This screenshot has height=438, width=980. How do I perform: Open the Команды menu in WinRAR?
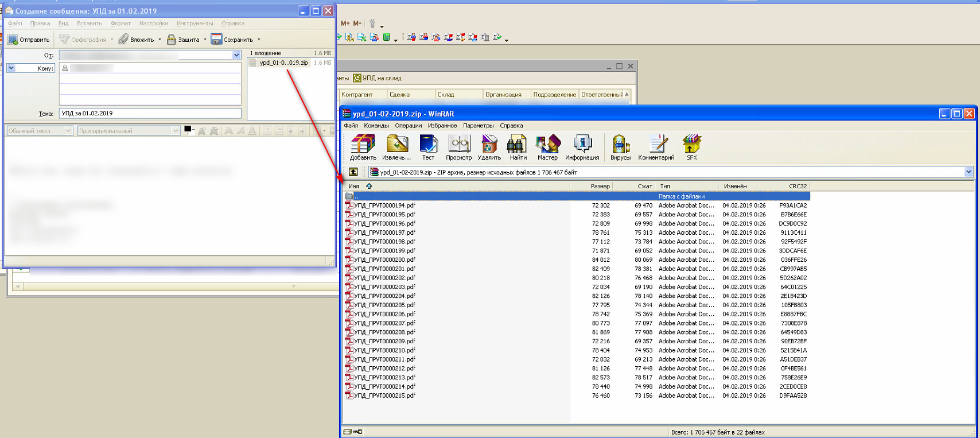(x=376, y=126)
